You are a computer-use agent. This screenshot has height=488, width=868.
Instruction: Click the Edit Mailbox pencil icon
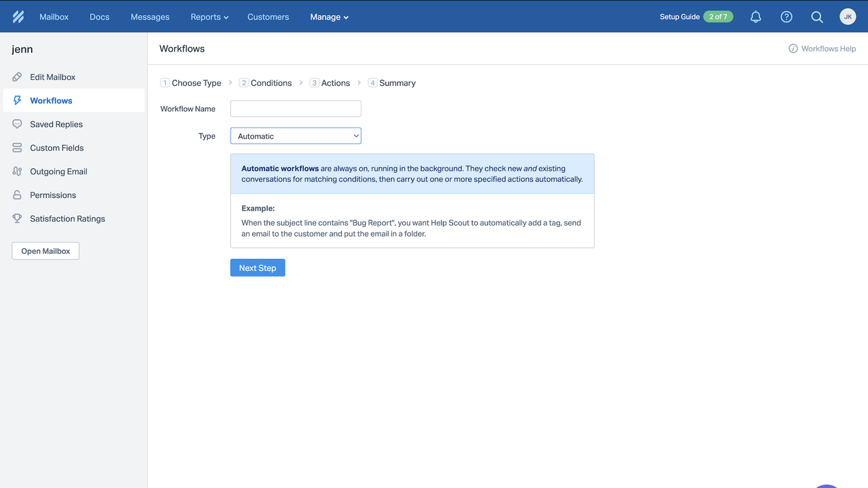(18, 77)
